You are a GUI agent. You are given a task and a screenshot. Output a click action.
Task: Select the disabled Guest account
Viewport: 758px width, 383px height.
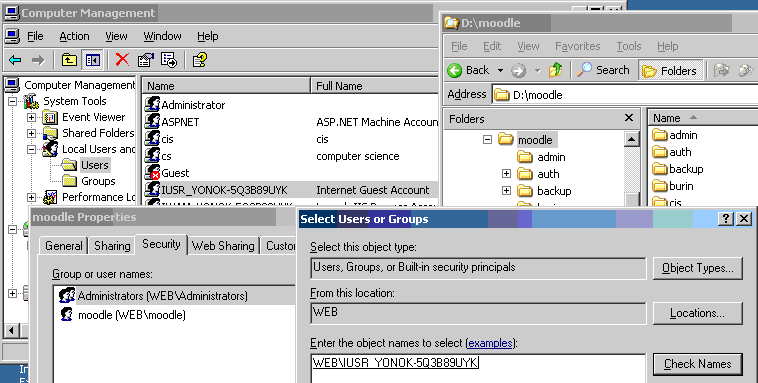point(167,173)
